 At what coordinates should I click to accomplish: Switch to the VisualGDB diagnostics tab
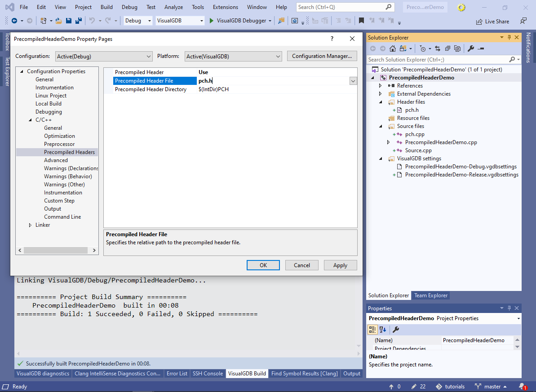pos(43,374)
